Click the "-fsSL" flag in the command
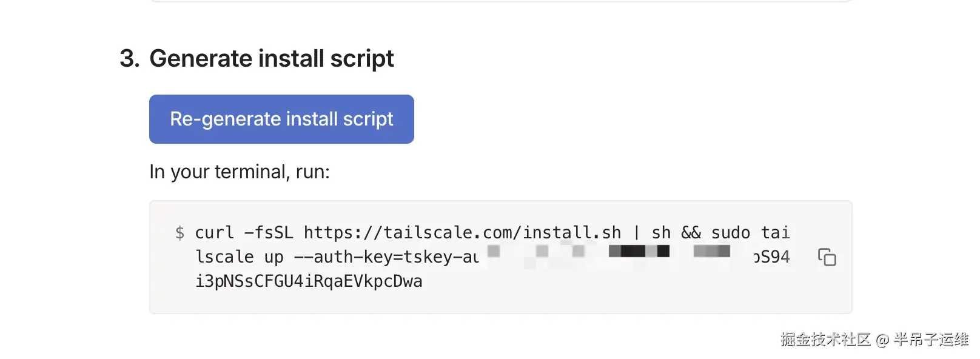Viewport: 980px width, 359px height. [x=269, y=233]
